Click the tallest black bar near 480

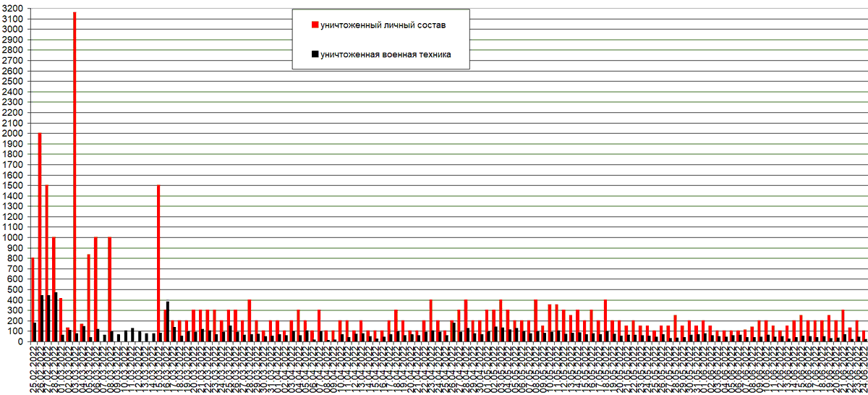pos(56,317)
